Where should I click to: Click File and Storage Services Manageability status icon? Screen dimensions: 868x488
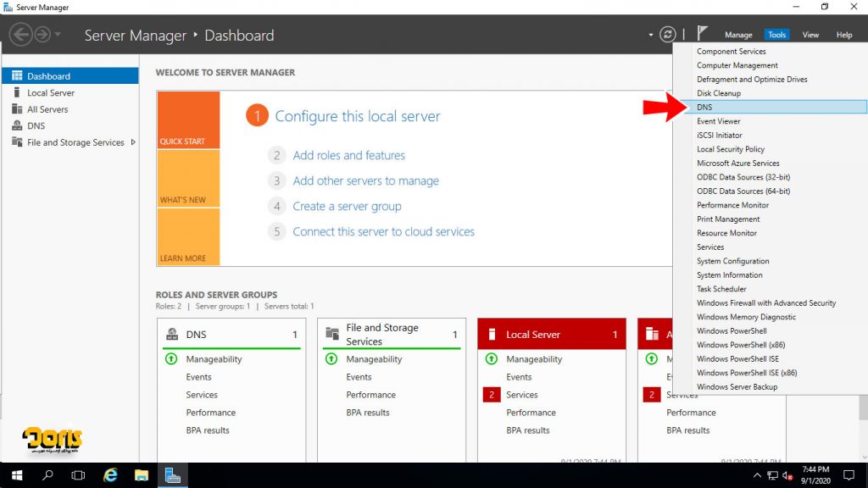331,358
